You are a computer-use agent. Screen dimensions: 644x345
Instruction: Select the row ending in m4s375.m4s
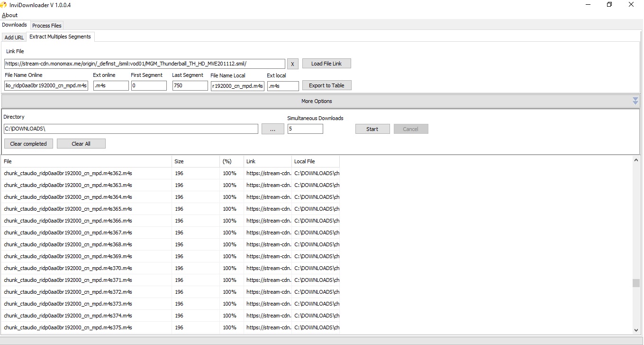[x=171, y=327]
